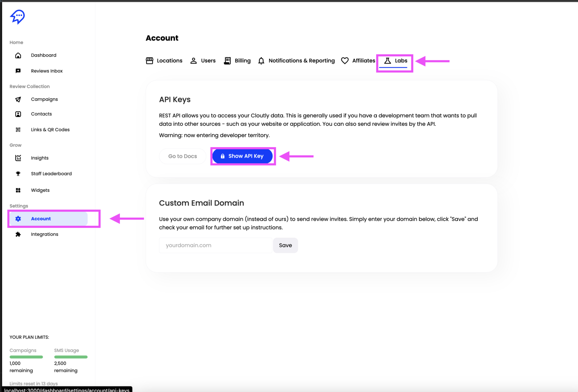Click the Contacts icon in sidebar

(18, 114)
